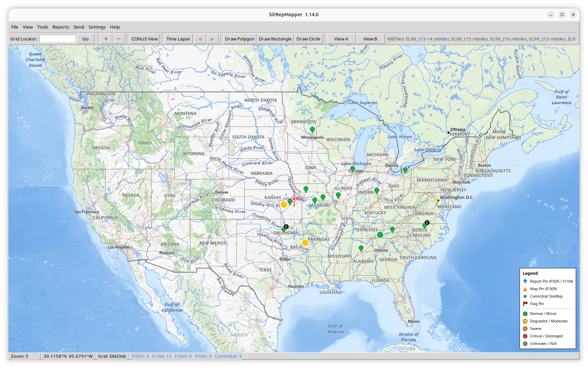Click the large green circle marker in Tennessee
Viewport: 588px width, 368px height.
[380, 235]
